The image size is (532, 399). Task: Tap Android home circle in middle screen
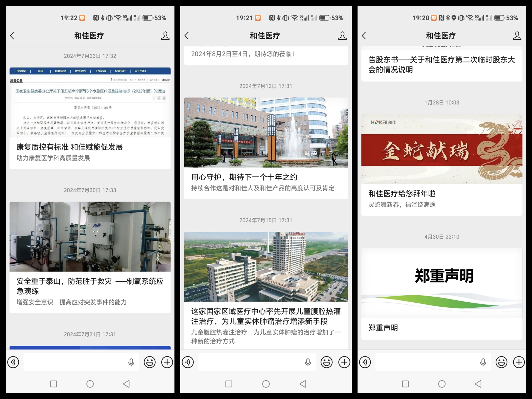click(x=266, y=384)
